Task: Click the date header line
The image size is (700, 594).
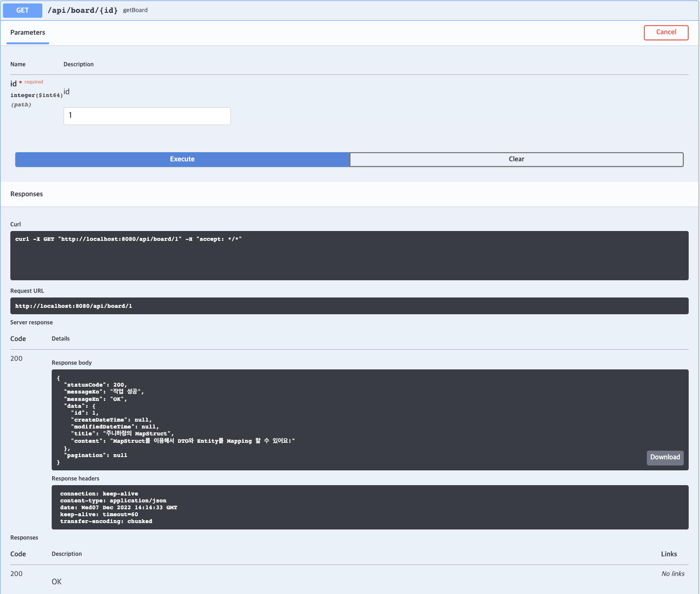Action: (119, 508)
